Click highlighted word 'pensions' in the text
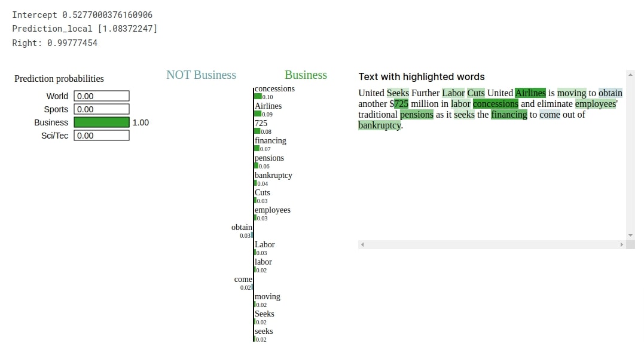Viewport: 644px width, 353px height. [x=416, y=115]
